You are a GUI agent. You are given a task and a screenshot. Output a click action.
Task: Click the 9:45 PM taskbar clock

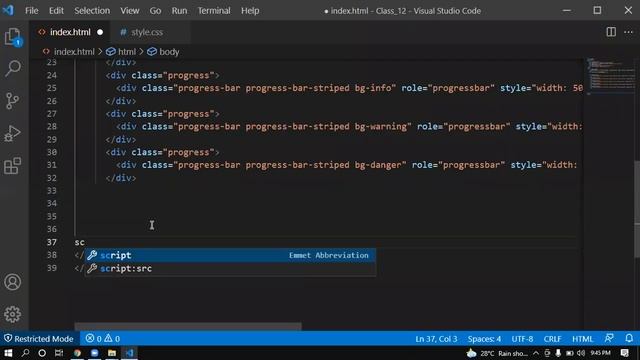600,353
